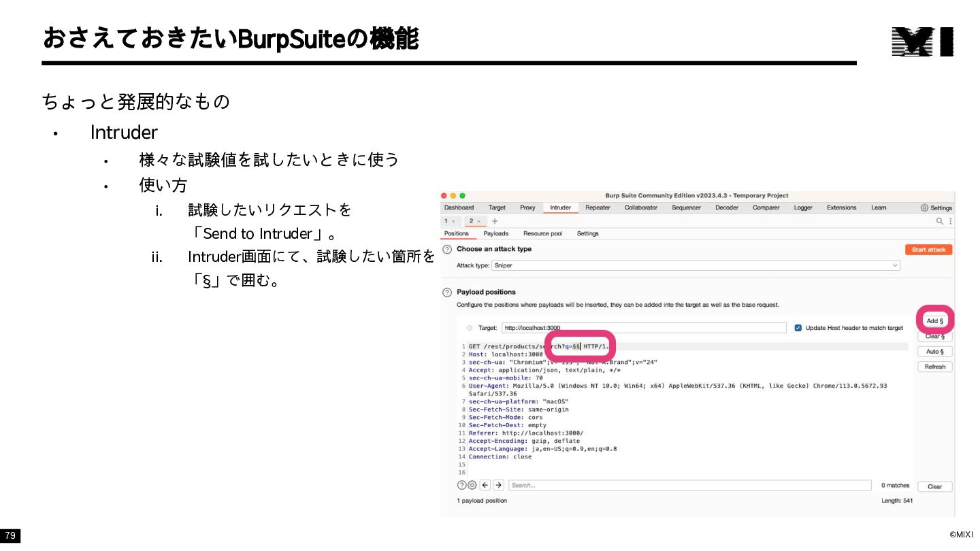The image size is (980, 551).
Task: Click the Length: 541 status text
Action: click(x=897, y=501)
